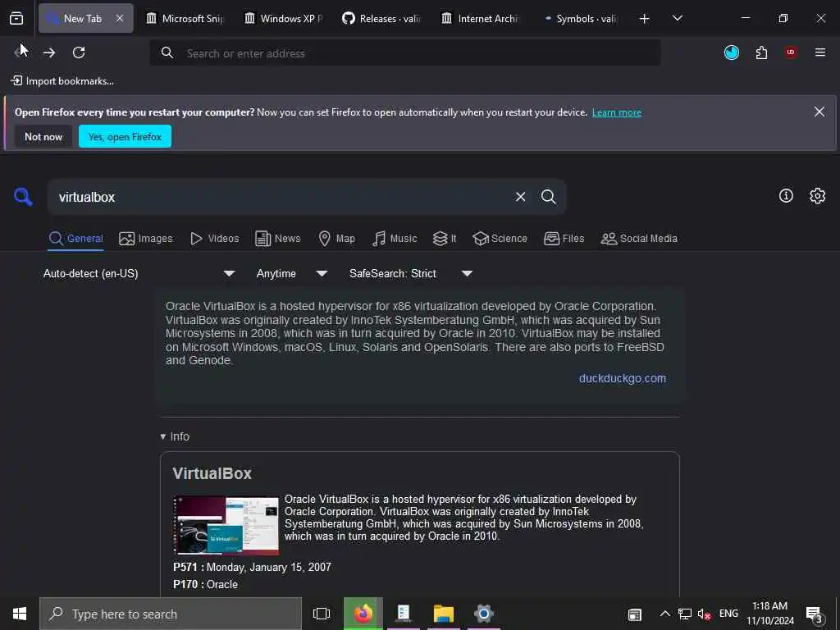Open Firefox from the taskbar

click(363, 614)
